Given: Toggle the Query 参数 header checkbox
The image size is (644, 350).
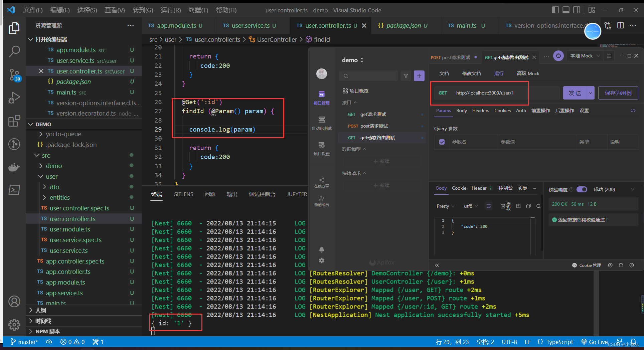Looking at the screenshot, I should (x=442, y=142).
